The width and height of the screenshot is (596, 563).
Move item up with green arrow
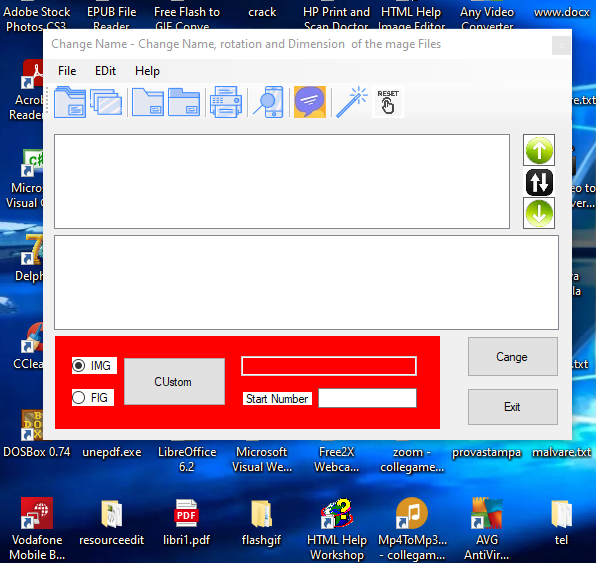click(539, 150)
